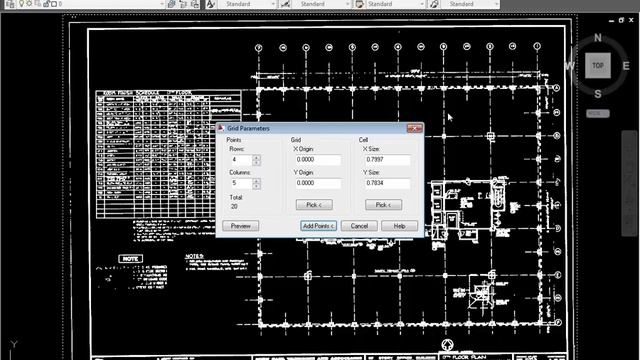Click the Table Style icon in toolbar

[360, 4]
